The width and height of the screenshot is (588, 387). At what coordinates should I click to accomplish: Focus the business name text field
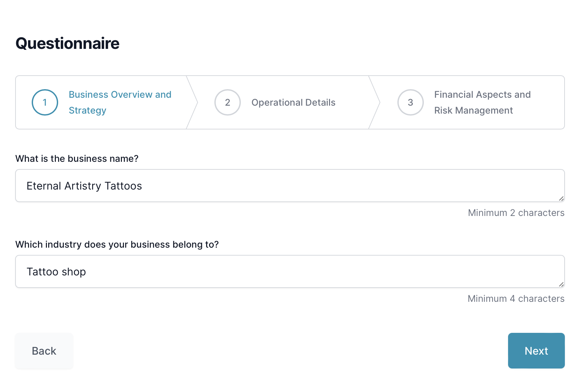click(289, 186)
